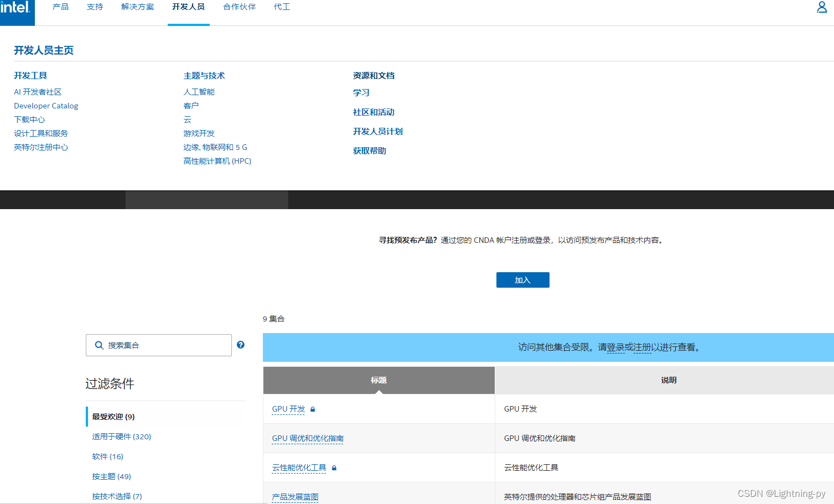Focus the 搜索集合 search field
834x504 pixels.
click(159, 345)
